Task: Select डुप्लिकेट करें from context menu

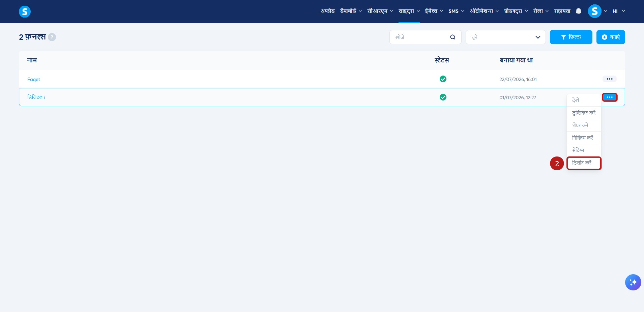Action: [584, 113]
